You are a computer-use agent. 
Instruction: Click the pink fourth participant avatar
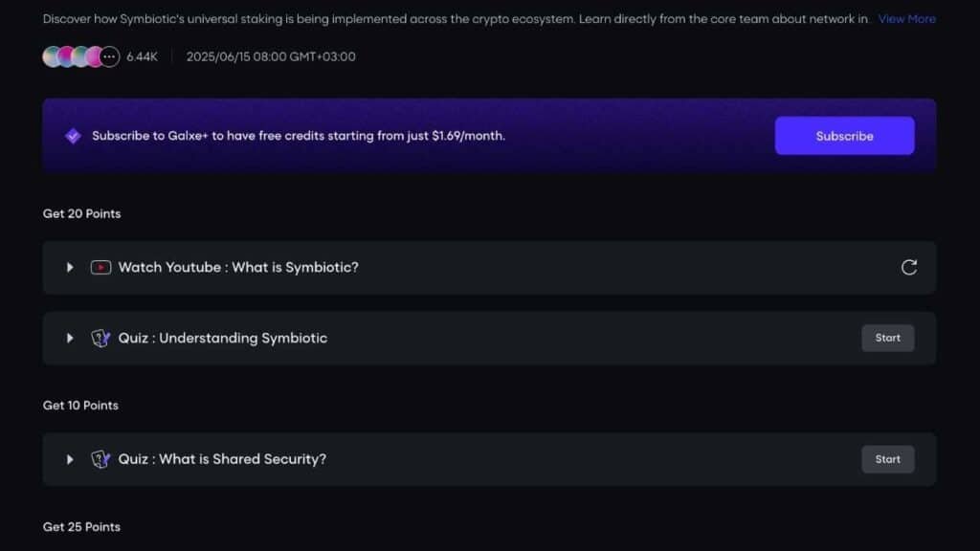tap(93, 56)
